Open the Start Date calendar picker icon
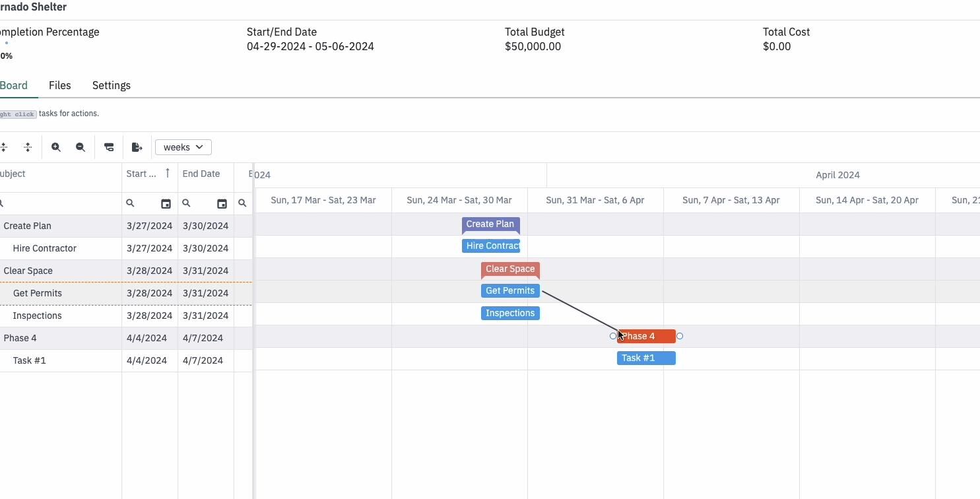This screenshot has width=980, height=499. click(166, 204)
